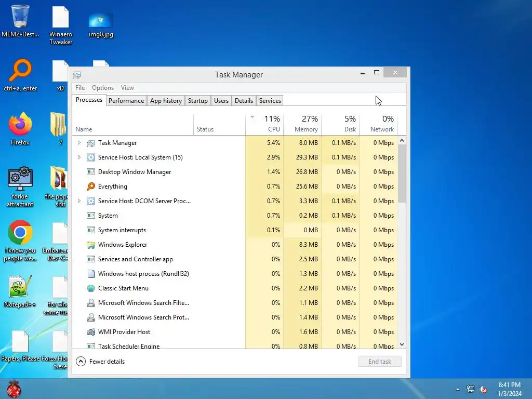Open the Recycle Bin desktop icon

[20, 16]
